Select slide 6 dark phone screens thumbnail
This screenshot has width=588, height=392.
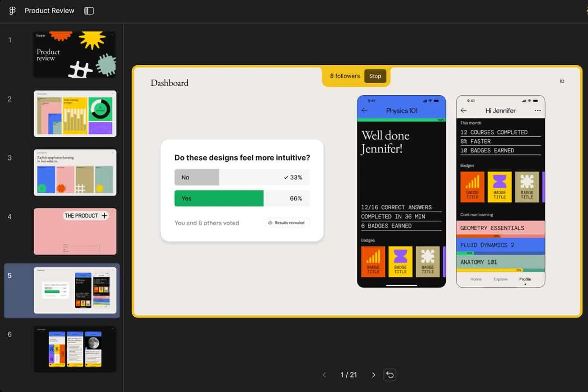[x=75, y=349]
